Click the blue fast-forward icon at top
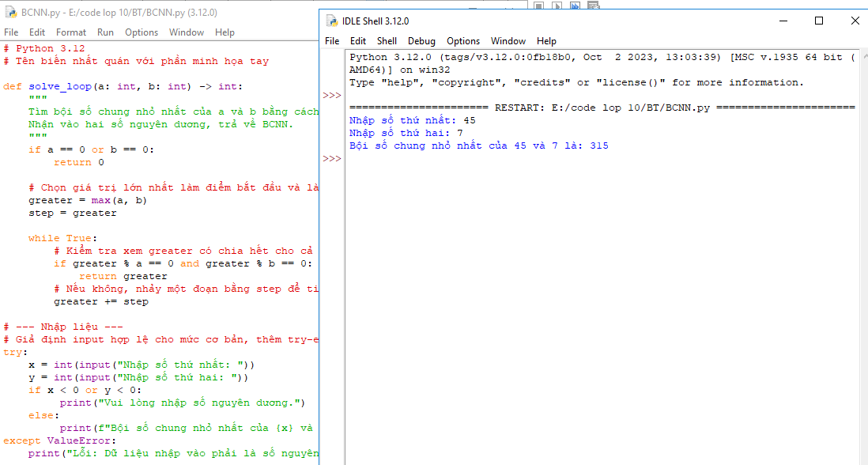868x465 pixels. (x=574, y=5)
